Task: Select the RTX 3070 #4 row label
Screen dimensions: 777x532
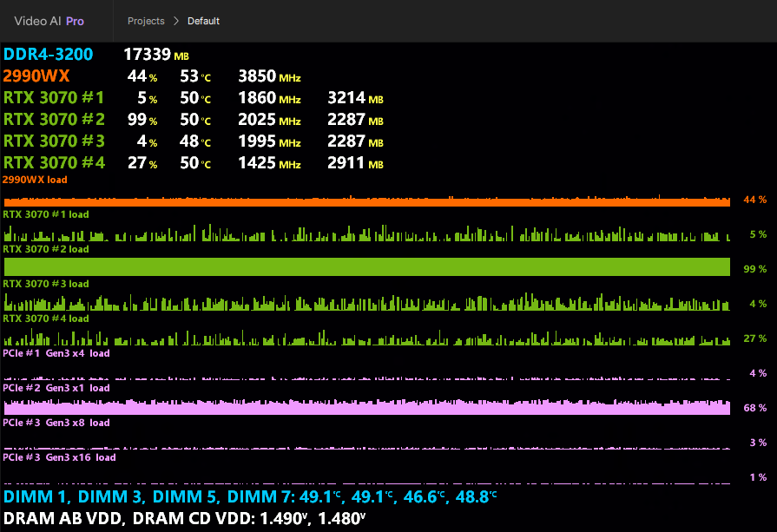Action: point(54,162)
